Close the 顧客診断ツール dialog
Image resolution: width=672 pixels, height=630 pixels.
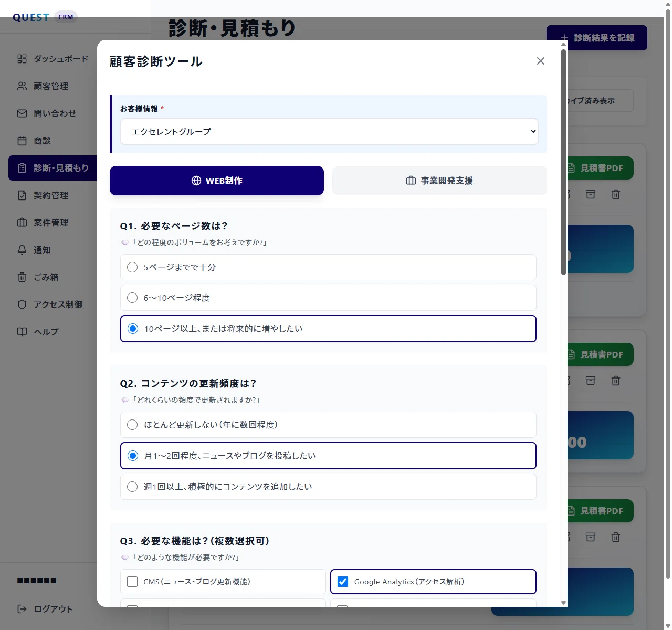point(541,61)
